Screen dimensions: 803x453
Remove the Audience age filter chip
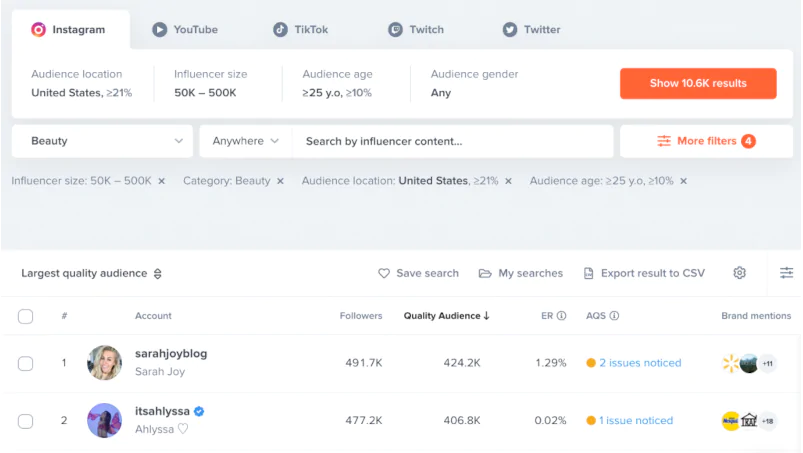(684, 181)
